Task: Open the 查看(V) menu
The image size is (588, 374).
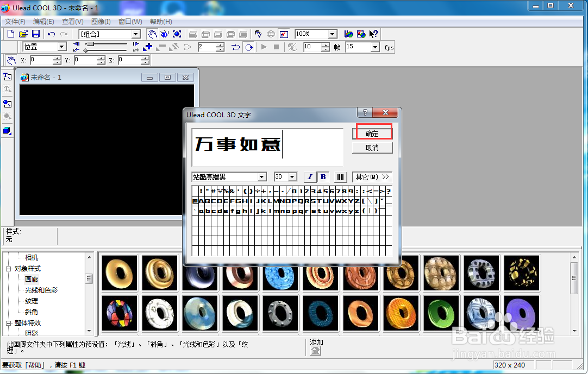Action: 73,21
